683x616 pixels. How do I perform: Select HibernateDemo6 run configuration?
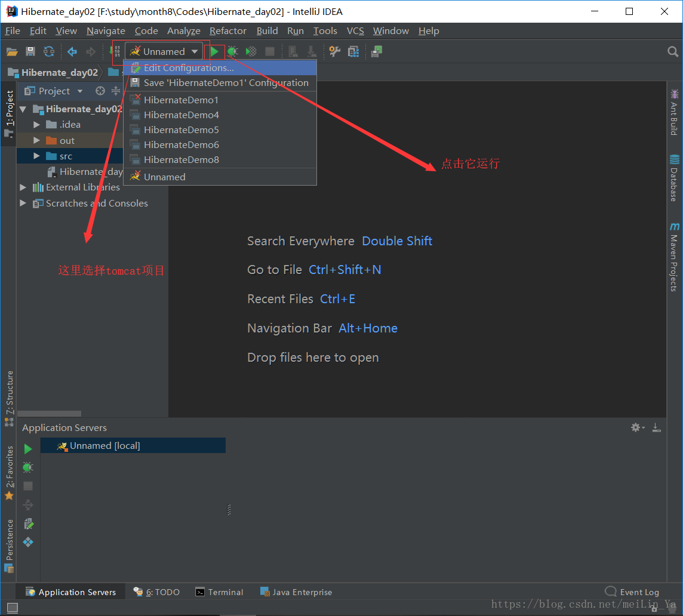click(220, 144)
